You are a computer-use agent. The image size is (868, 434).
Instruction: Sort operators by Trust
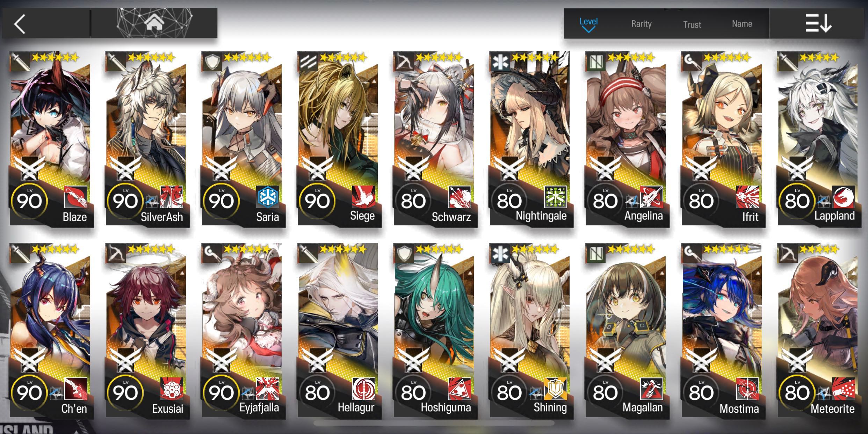(x=692, y=24)
